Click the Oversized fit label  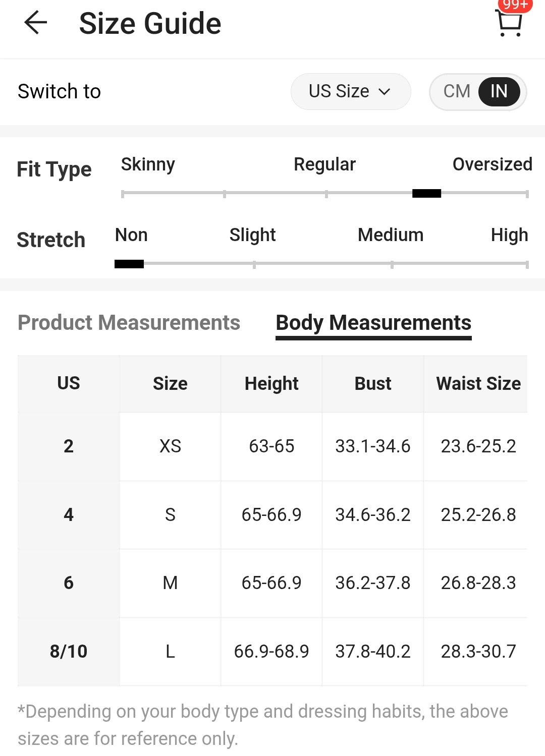tap(492, 164)
